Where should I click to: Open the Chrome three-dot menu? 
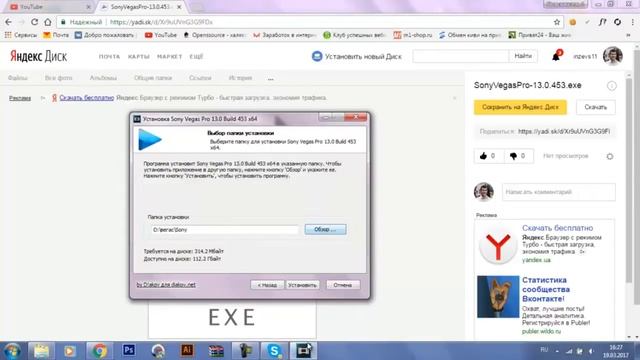click(633, 22)
